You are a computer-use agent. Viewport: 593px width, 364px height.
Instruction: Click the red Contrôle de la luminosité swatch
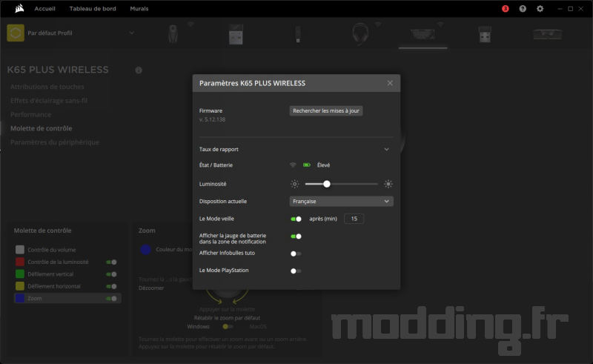click(x=20, y=262)
